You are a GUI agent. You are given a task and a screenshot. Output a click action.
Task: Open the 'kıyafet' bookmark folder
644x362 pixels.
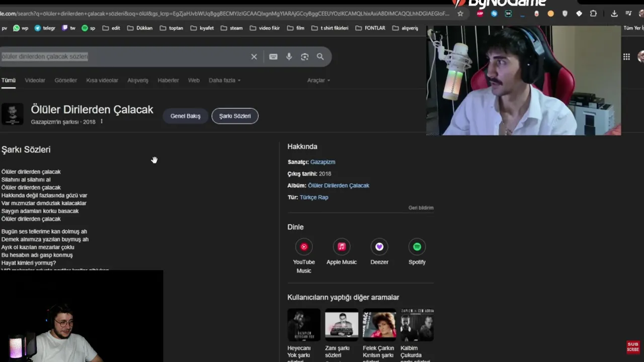click(202, 28)
